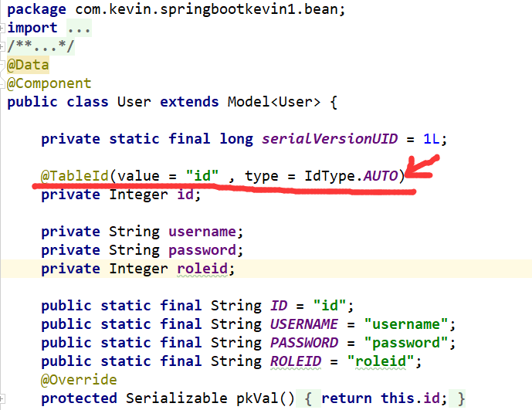
Task: Click Model<User> superclass reference
Action: 274,102
